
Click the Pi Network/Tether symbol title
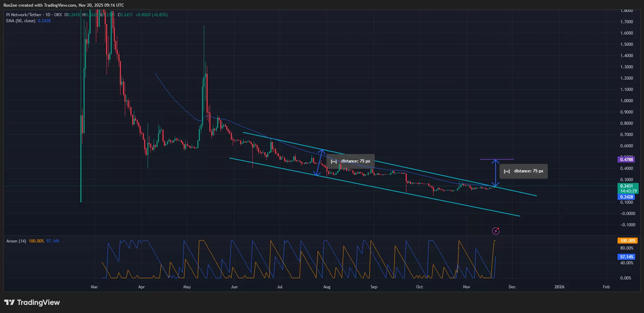24,15
